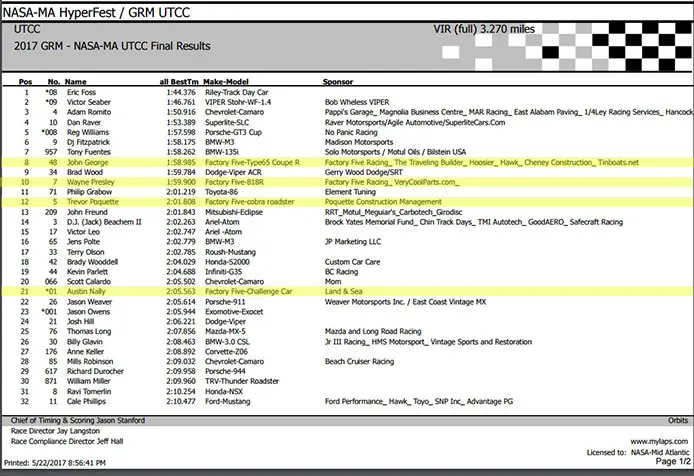Click 'Mitsubishi-Eclipse' make-model entry
Screen dimensions: 694x476
[234, 212]
